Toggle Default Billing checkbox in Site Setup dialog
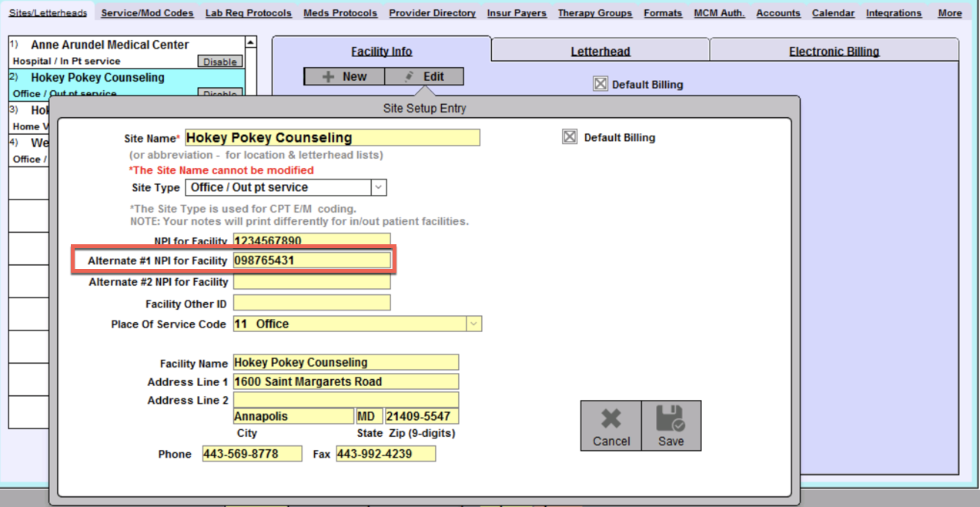 click(x=570, y=137)
